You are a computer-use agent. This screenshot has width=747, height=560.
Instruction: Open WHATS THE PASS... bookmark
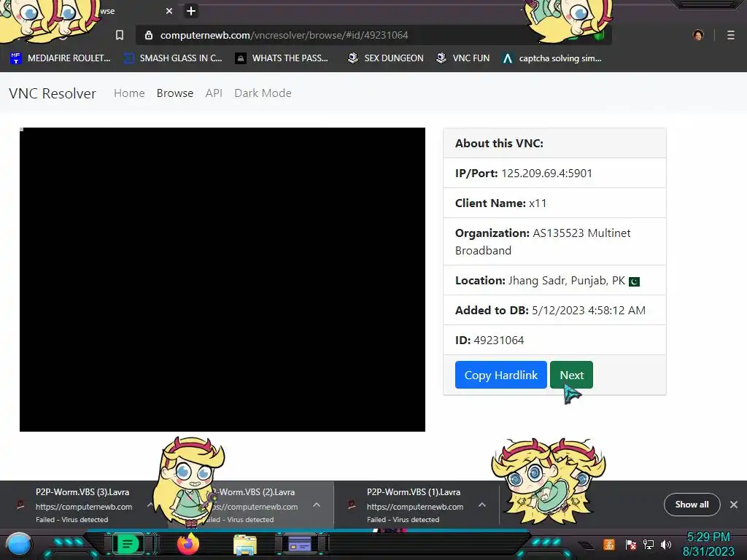(282, 58)
